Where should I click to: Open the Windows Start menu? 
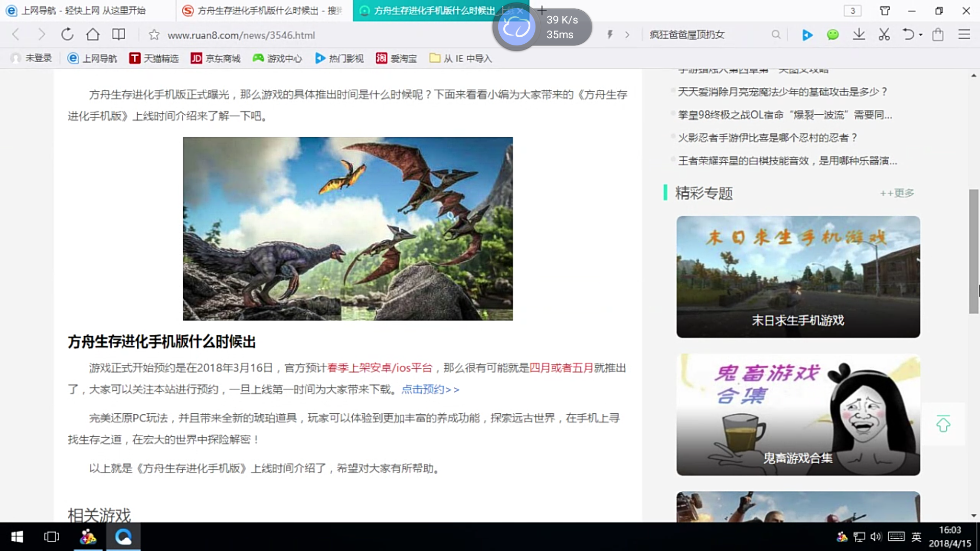[17, 537]
